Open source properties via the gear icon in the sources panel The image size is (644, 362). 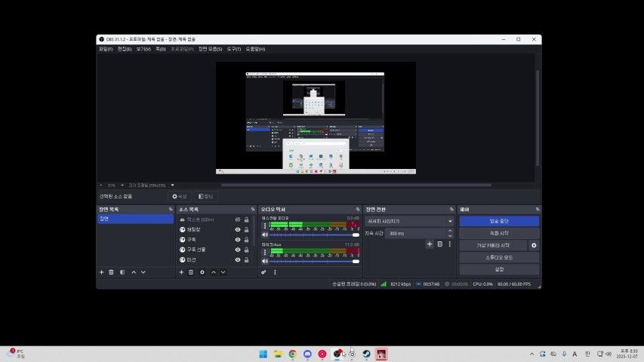(202, 272)
